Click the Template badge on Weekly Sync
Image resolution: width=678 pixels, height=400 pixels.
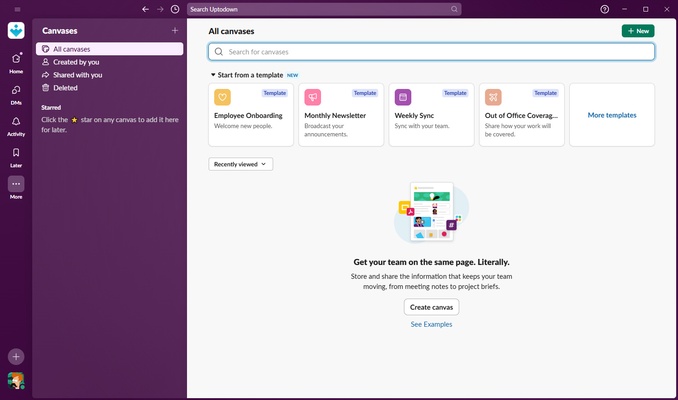(x=455, y=93)
